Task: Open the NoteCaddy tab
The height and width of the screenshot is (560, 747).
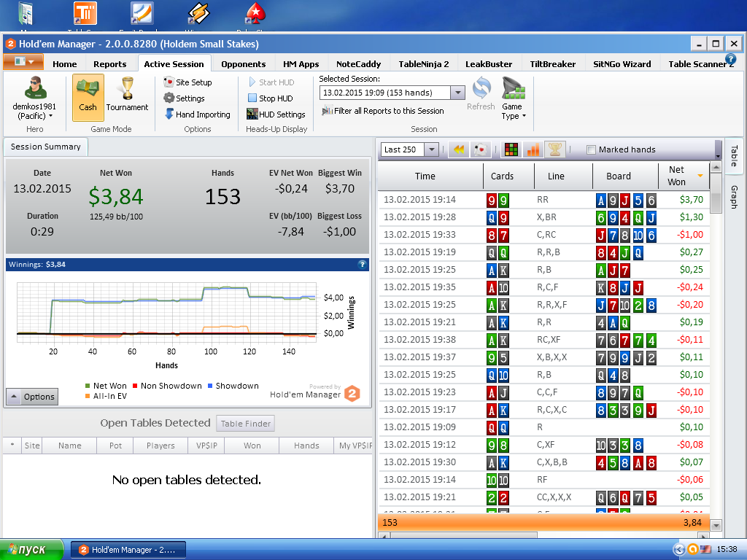Action: (358, 64)
